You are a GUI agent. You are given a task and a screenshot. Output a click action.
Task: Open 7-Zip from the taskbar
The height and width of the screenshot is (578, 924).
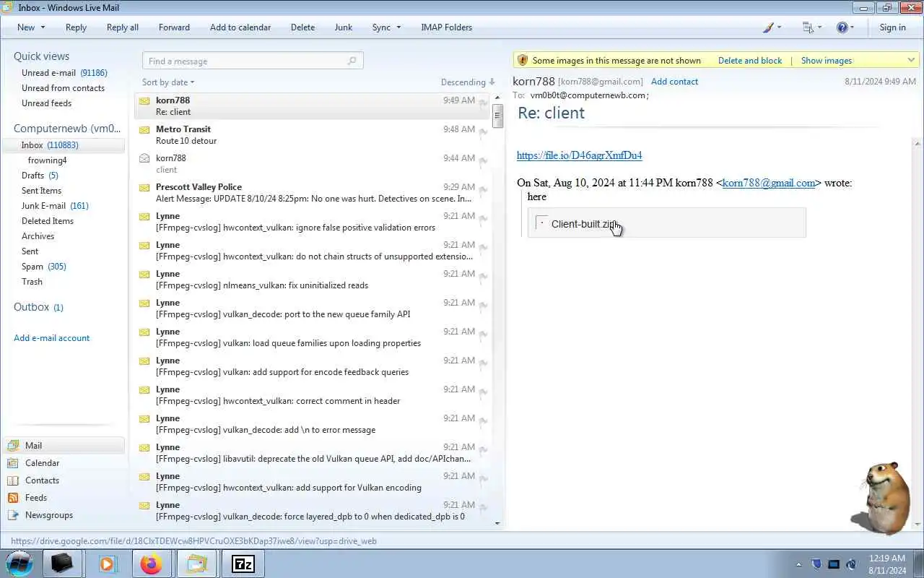pyautogui.click(x=243, y=564)
